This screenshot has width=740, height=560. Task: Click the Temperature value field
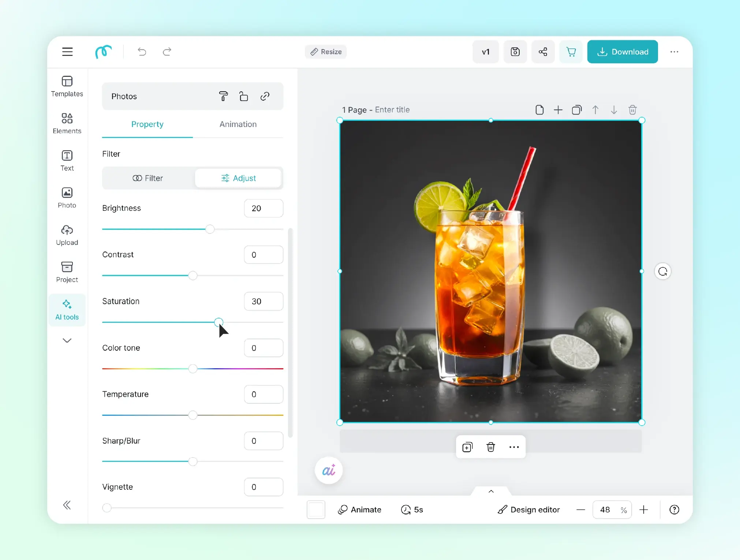click(264, 394)
